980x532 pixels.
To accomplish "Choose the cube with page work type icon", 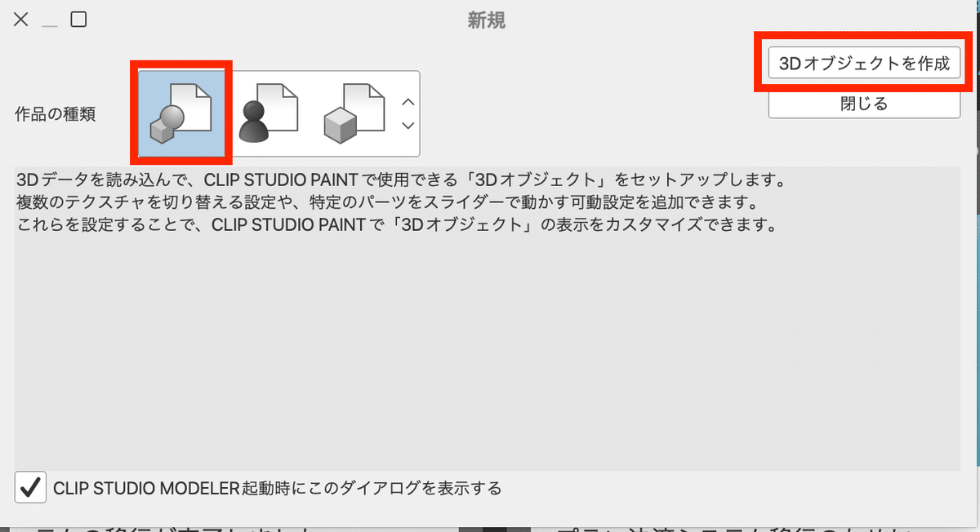I will (x=354, y=113).
